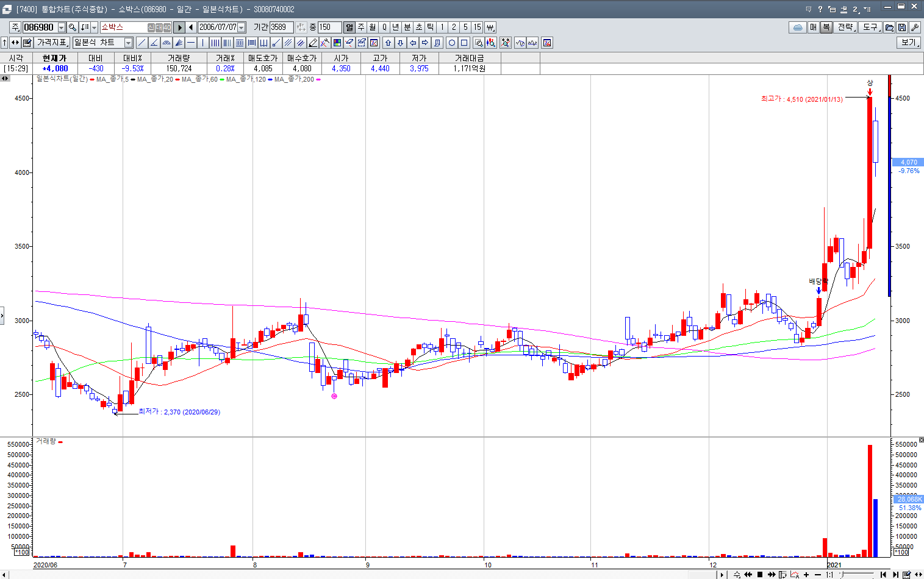
Task: Click the 1:1 scale reset button
Action: 829,574
